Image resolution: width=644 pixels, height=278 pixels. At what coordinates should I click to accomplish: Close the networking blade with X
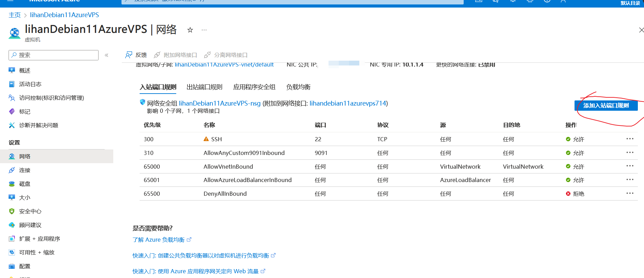(641, 30)
